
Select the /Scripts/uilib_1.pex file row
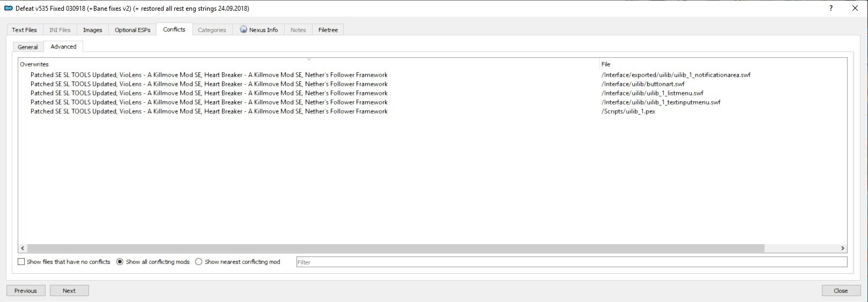pyautogui.click(x=433, y=111)
